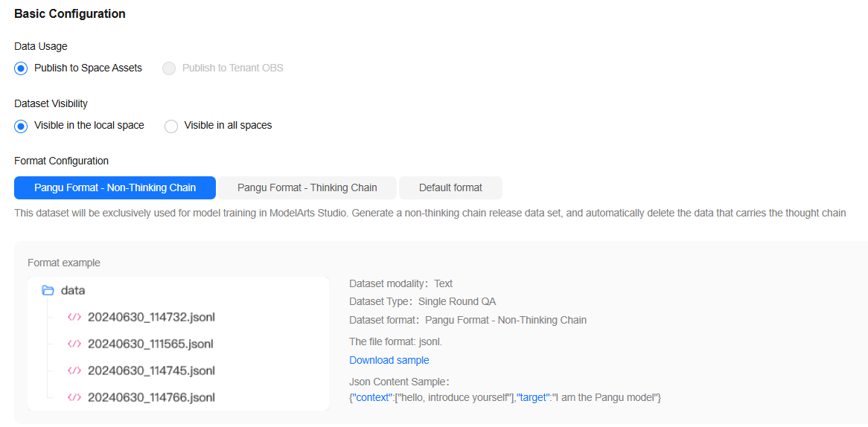868x427 pixels.
Task: Choose Publish to Tenant OBS option
Action: pyautogui.click(x=170, y=68)
